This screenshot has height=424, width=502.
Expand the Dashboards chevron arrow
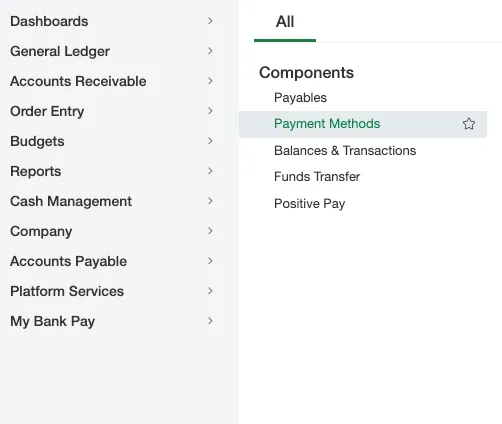(x=210, y=21)
